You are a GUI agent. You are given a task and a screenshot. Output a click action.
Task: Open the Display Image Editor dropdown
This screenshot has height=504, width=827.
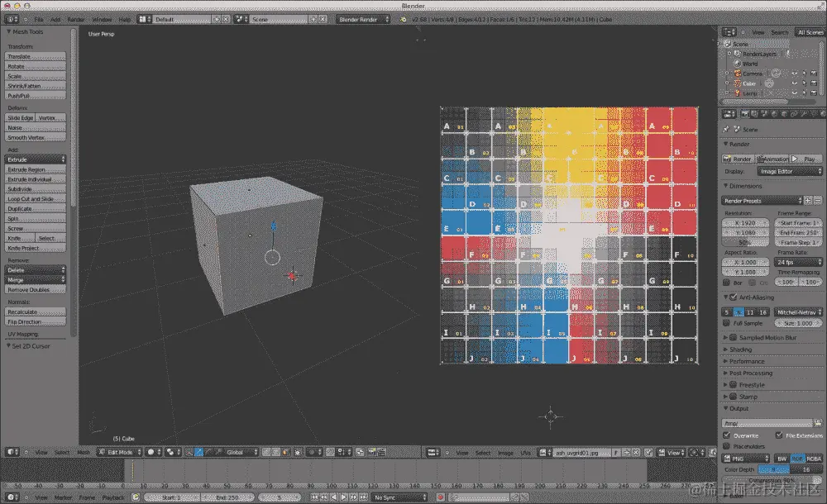point(790,171)
